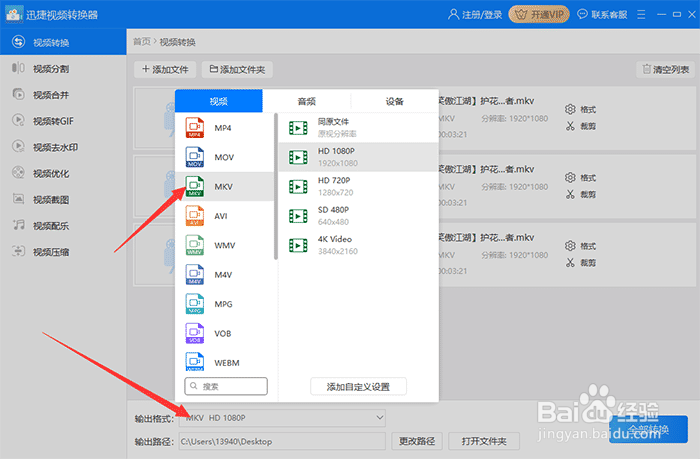The width and height of the screenshot is (700, 459).
Task: Open 视频转换 in the sidebar
Action: click(63, 42)
